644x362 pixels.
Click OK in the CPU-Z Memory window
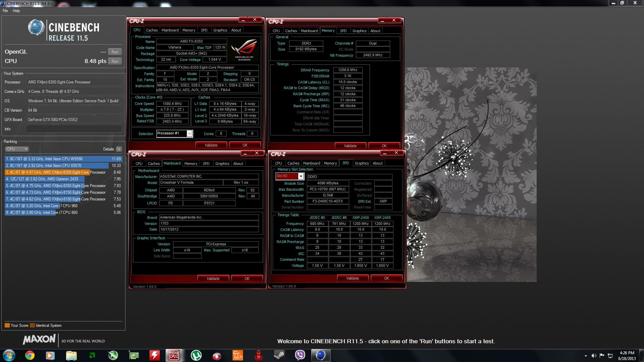click(384, 146)
